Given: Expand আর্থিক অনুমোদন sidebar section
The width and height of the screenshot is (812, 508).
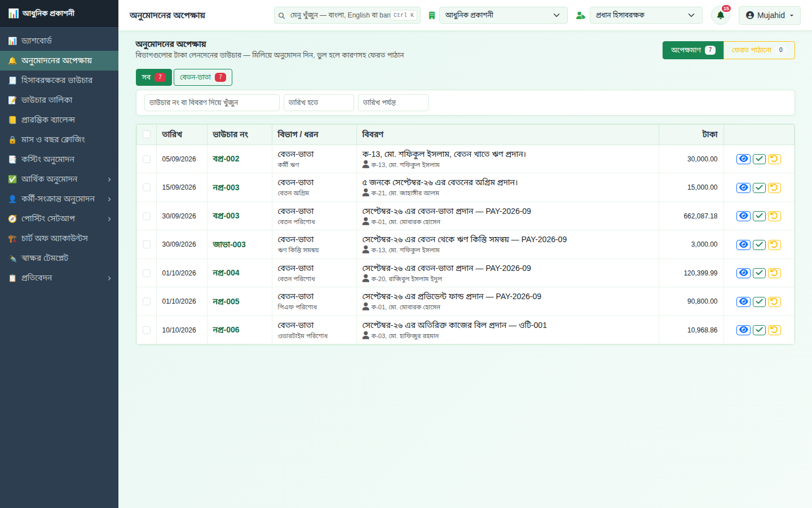Looking at the screenshot, I should point(59,179).
